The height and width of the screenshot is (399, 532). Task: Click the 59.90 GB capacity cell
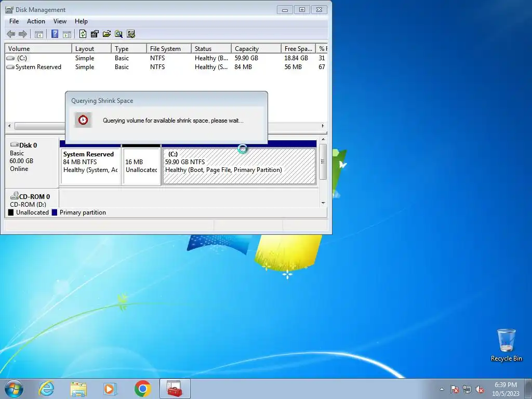(246, 58)
